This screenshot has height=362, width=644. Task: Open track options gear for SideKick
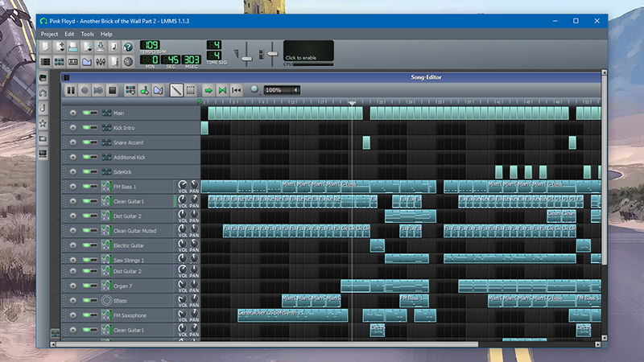coord(73,171)
